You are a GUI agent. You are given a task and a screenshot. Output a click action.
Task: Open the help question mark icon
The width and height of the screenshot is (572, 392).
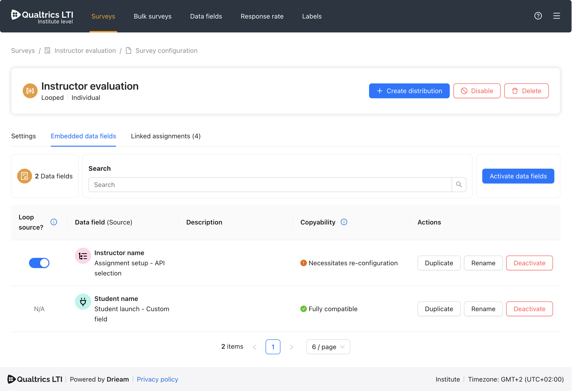point(539,16)
